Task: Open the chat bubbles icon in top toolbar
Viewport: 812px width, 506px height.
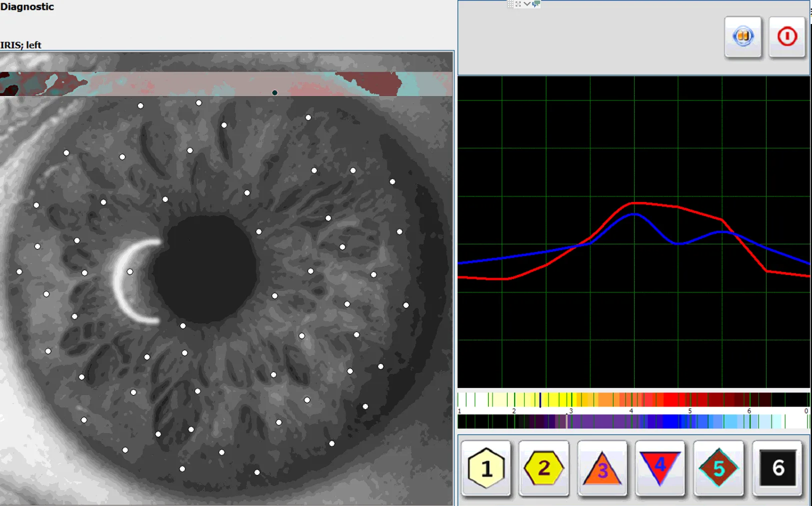Action: 536,4
